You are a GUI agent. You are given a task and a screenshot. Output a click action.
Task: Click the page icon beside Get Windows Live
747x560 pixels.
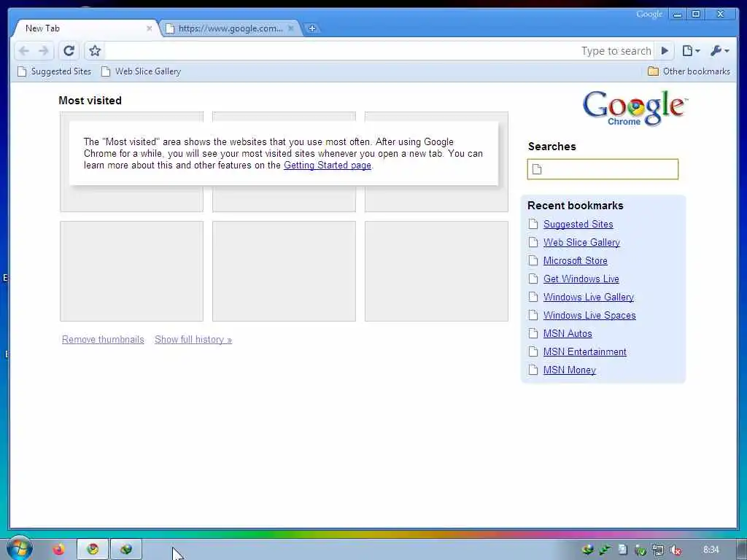tap(533, 279)
